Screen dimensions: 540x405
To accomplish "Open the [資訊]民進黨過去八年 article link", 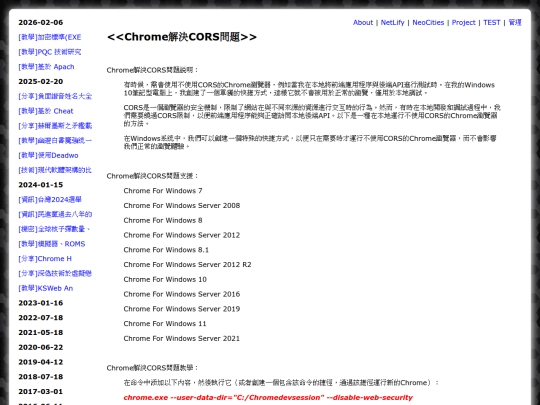I will pos(55,215).
